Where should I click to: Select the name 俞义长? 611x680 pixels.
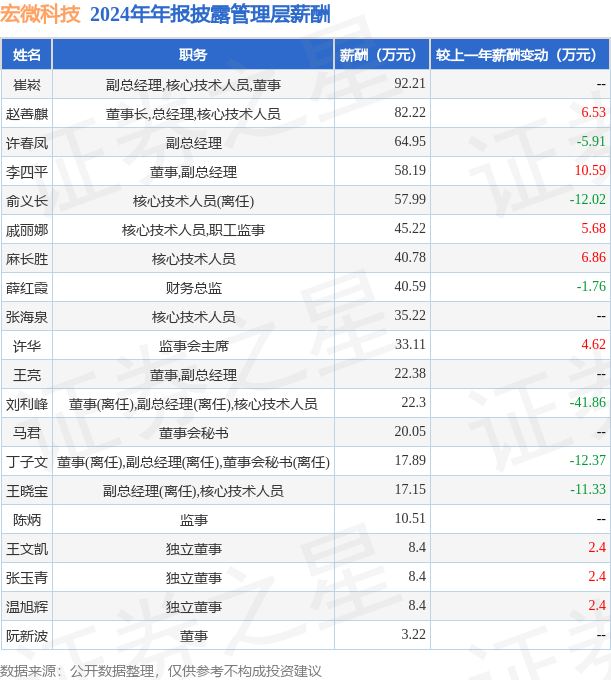(x=26, y=201)
